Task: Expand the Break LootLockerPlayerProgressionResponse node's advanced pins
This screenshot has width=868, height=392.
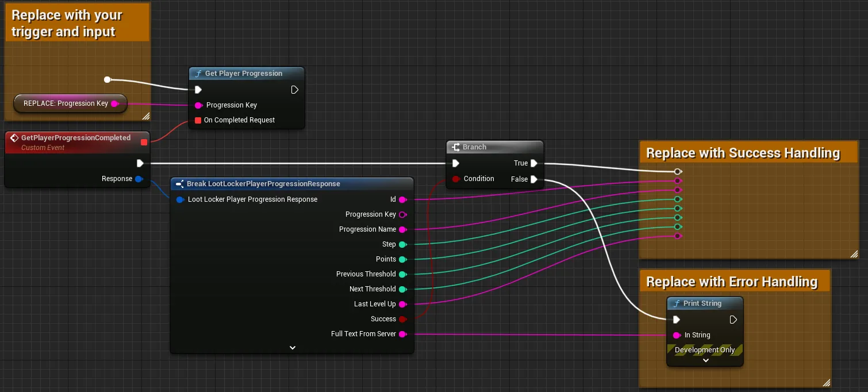Action: click(x=292, y=348)
